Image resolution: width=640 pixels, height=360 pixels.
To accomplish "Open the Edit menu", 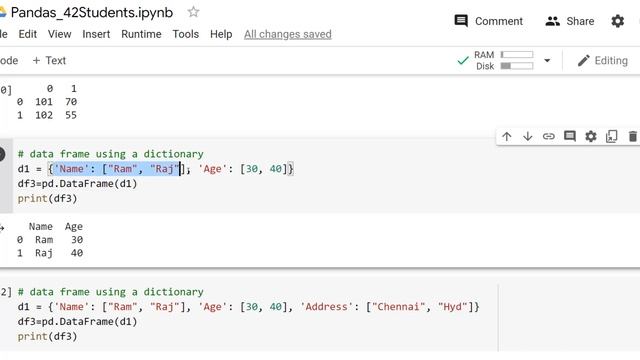I will click(27, 34).
